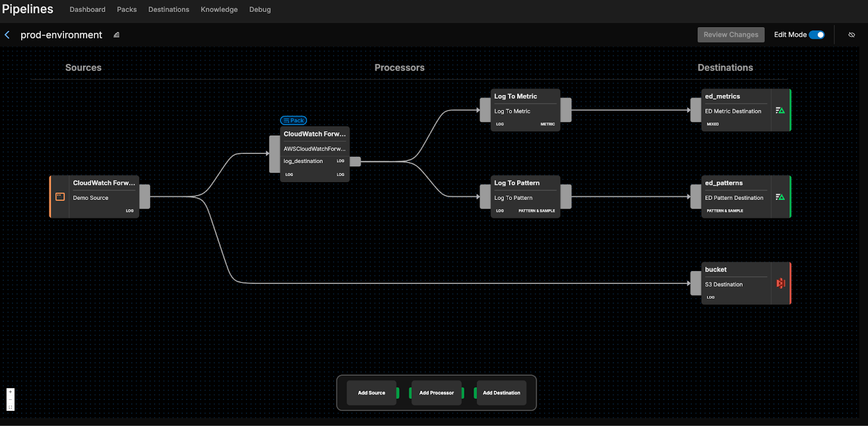Open the Packs tab
This screenshot has width=868, height=426.
(x=126, y=10)
